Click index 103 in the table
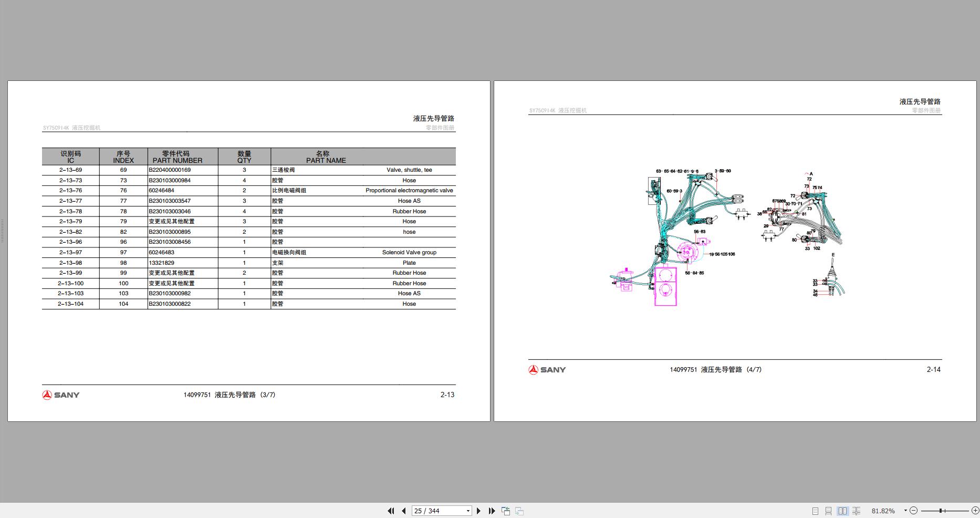 coord(123,294)
